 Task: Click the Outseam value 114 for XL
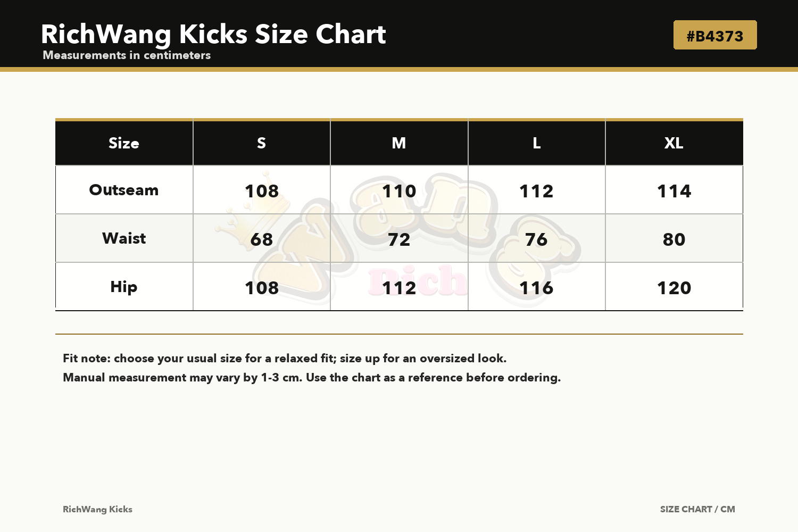click(674, 191)
